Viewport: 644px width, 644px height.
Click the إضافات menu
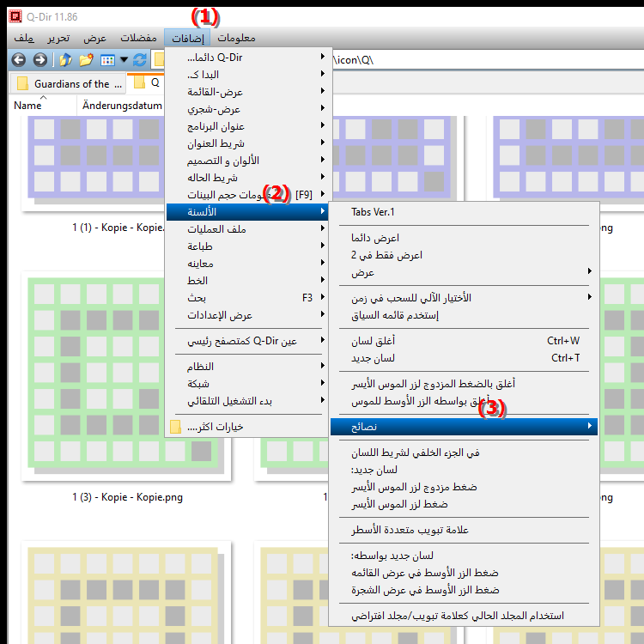point(187,38)
